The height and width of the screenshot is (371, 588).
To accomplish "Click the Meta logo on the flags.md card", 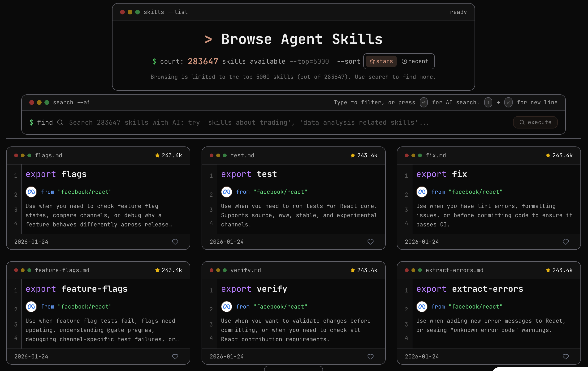I will tap(31, 192).
